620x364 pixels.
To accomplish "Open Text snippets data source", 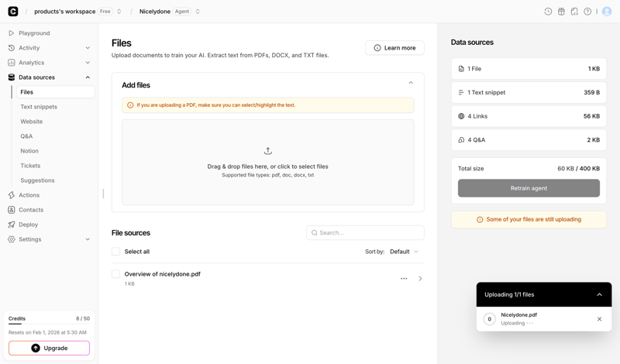I will [39, 107].
